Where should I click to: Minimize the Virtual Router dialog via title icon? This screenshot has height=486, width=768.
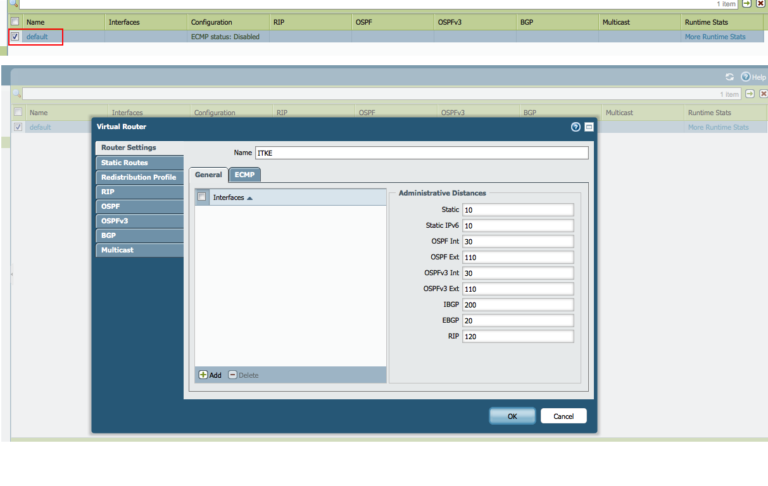coord(589,127)
